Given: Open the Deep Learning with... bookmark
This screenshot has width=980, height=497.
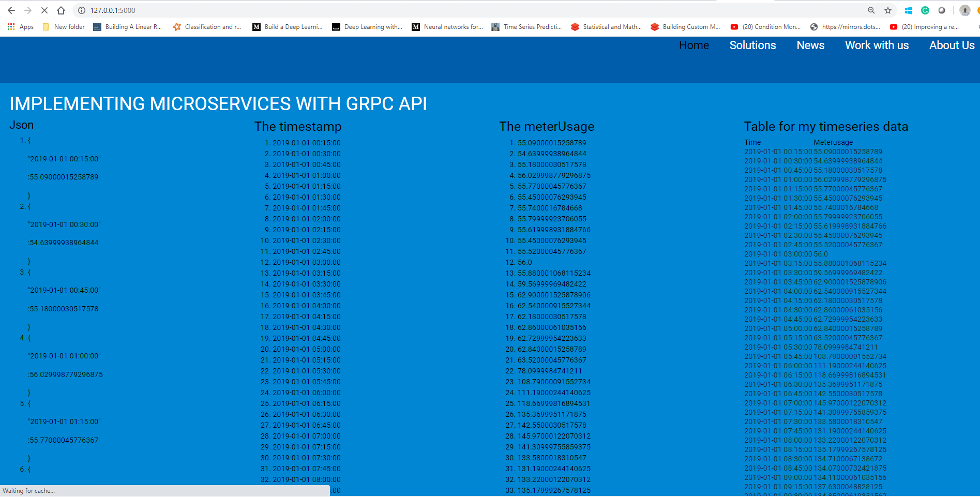Looking at the screenshot, I should 367,27.
